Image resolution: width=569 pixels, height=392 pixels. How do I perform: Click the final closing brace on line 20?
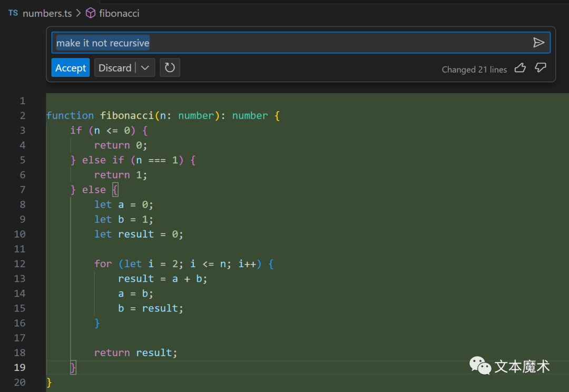pos(49,382)
